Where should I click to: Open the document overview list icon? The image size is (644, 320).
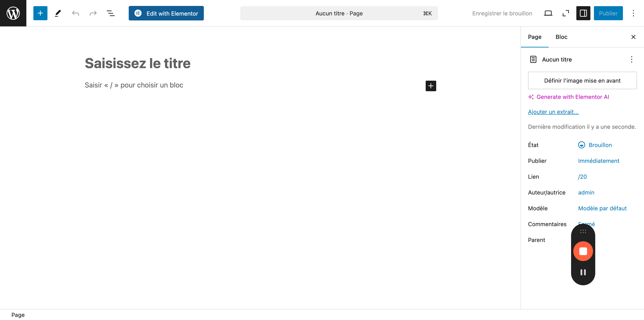pos(110,13)
